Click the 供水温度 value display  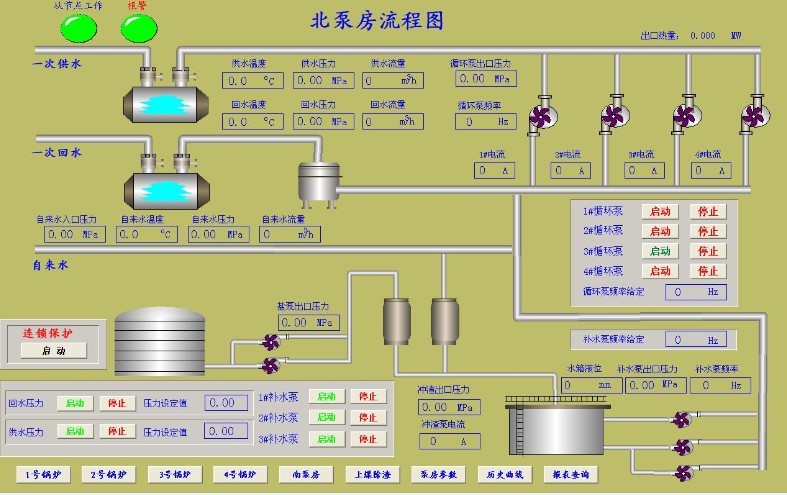point(253,80)
